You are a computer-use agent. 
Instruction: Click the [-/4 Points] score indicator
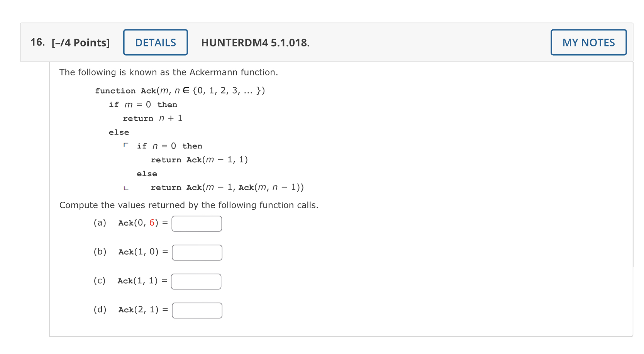tap(80, 43)
